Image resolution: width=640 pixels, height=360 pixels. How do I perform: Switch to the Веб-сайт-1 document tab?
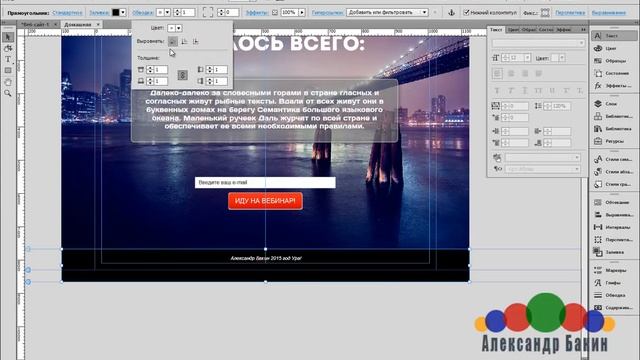click(35, 24)
